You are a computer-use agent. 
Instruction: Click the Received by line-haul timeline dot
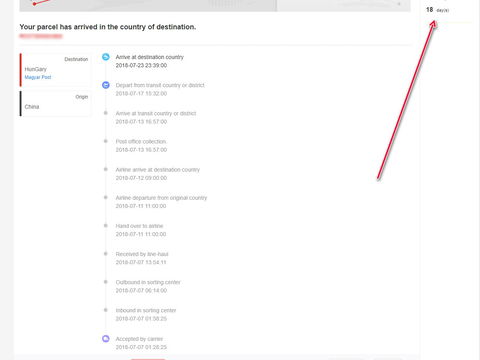pyautogui.click(x=106, y=254)
